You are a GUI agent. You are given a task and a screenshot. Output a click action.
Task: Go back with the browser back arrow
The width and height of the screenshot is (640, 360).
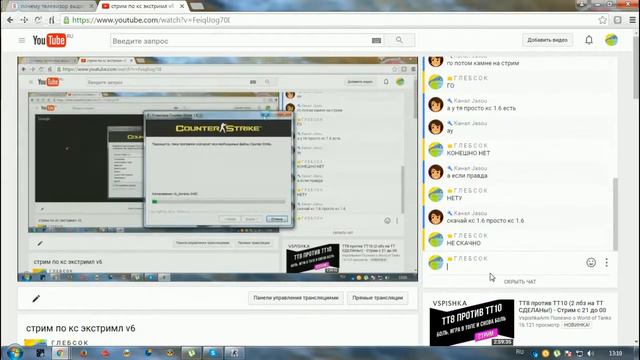tap(10, 20)
